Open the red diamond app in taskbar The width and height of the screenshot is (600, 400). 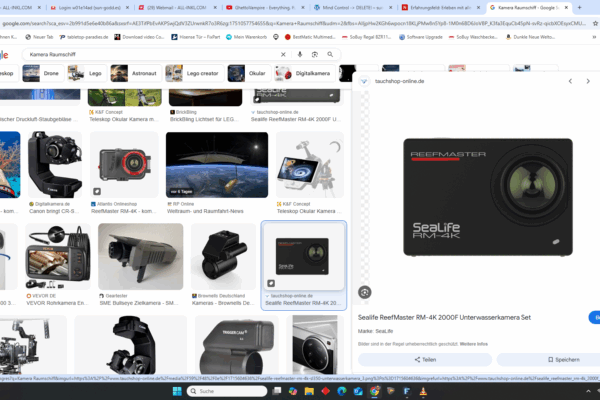coord(326,391)
